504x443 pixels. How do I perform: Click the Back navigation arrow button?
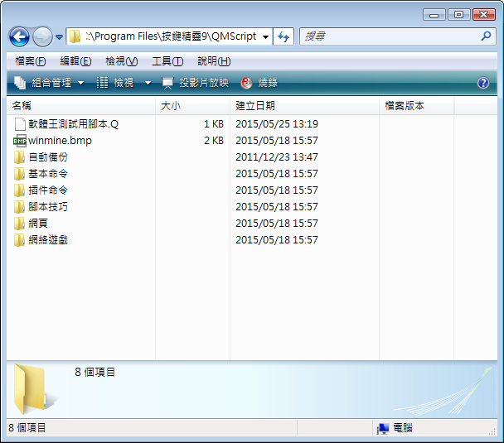[x=20, y=36]
